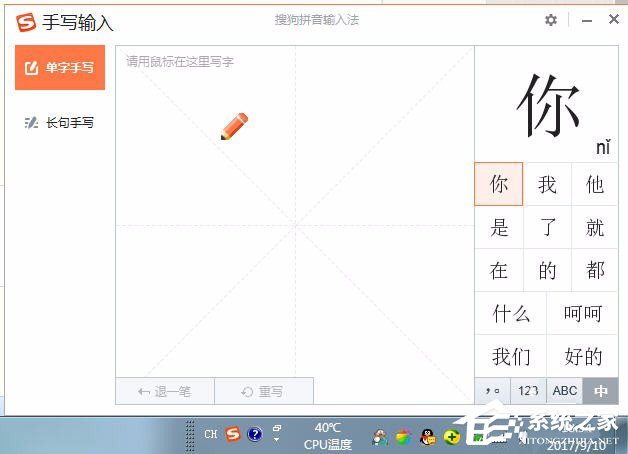Pick candidate word 什么
This screenshot has width=628, height=454.
511,314
